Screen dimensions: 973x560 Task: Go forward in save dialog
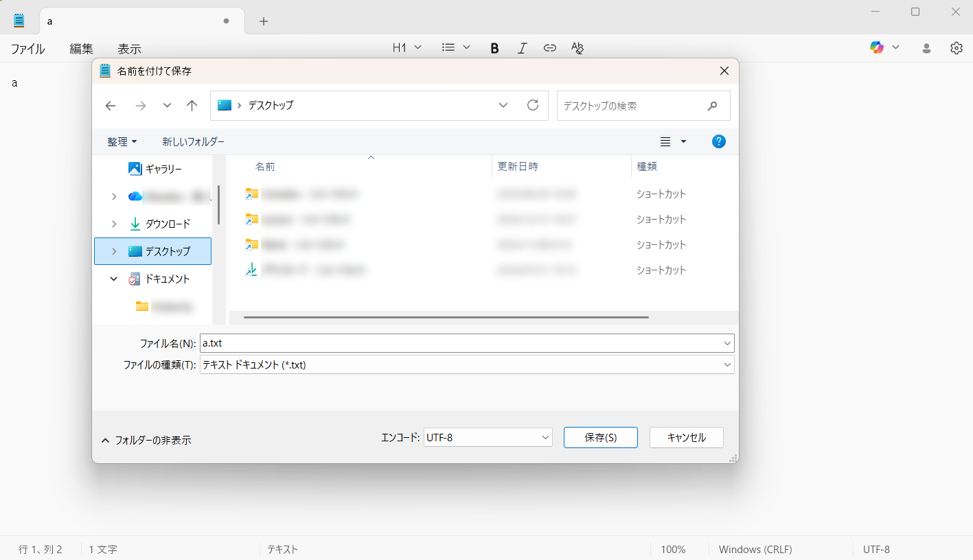[141, 106]
